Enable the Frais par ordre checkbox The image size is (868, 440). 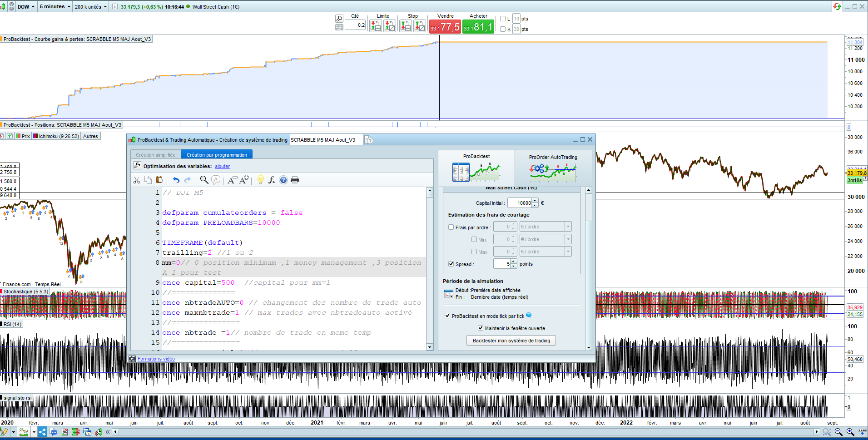click(451, 227)
